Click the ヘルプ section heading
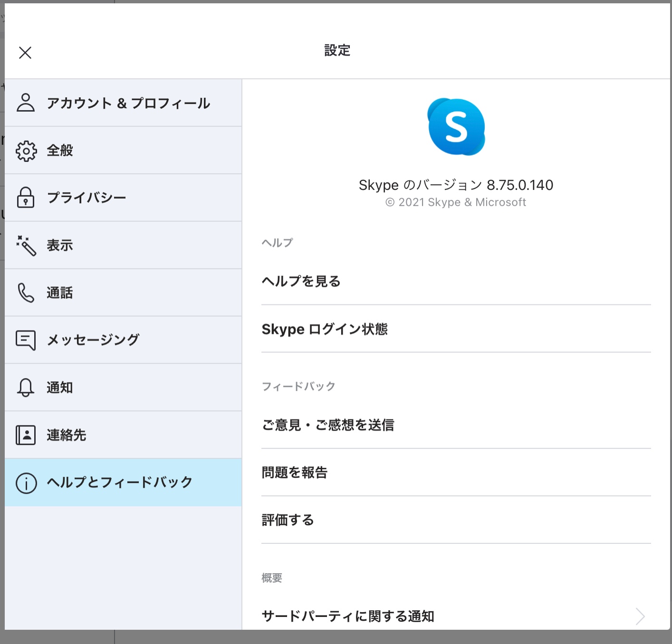 coord(278,243)
